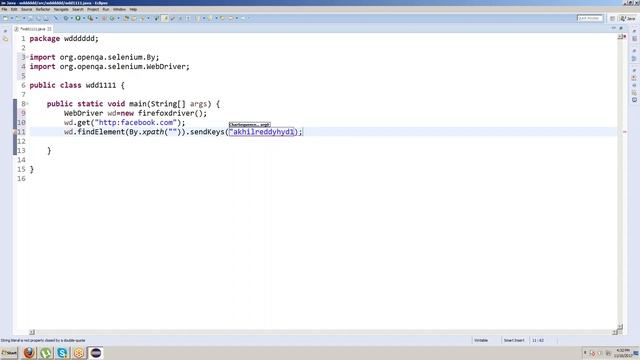640x360 pixels.
Task: Expand the Debug dropdown arrow
Action: pos(71,18)
